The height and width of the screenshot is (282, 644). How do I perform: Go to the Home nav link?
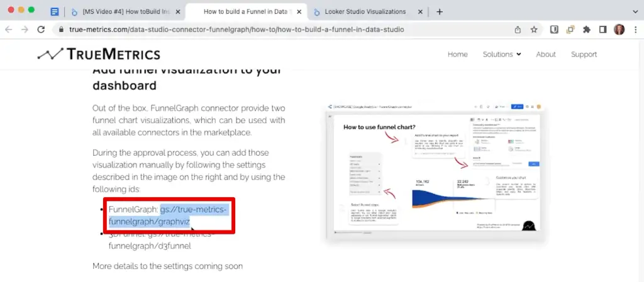pos(457,55)
